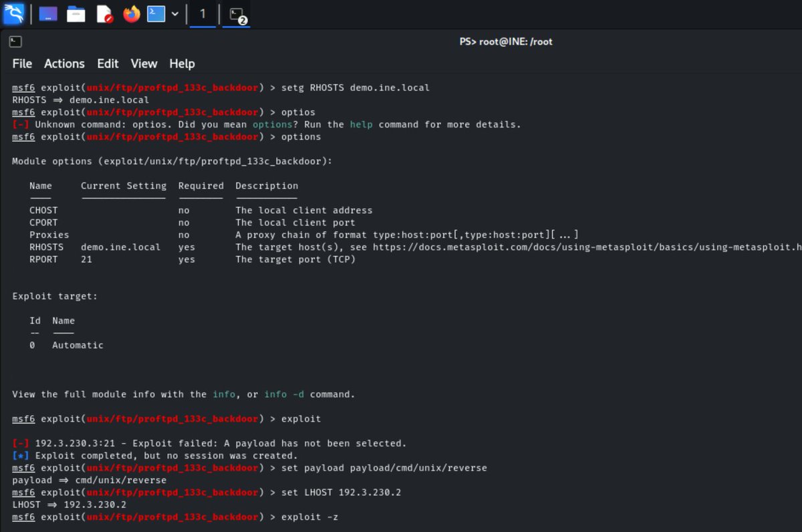Launch Firefox browser from the panel
Image resolution: width=802 pixels, height=532 pixels.
(x=132, y=14)
